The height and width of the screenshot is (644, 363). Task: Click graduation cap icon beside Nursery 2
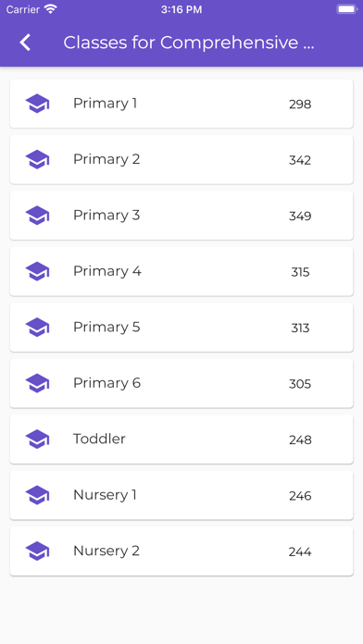pos(37,551)
